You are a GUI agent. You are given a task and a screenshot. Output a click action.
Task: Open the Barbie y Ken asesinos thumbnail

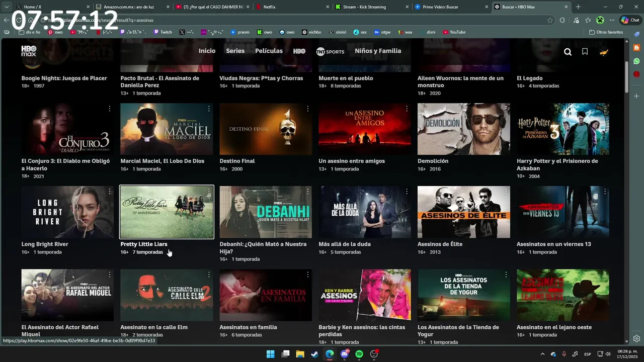coord(365,295)
